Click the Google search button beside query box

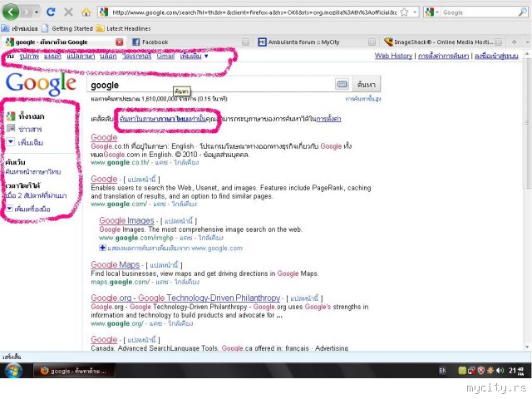(x=367, y=84)
